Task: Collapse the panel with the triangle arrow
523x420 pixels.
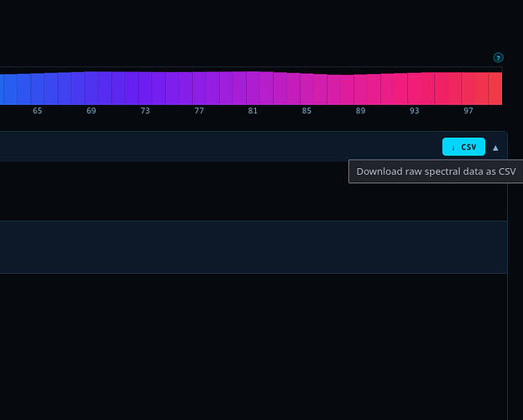Action: pyautogui.click(x=495, y=148)
